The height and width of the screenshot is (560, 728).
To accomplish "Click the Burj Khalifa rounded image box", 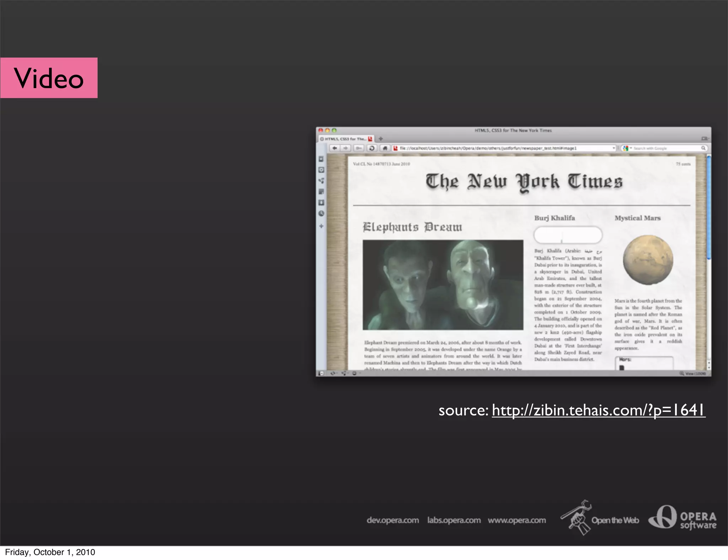I will (x=568, y=235).
